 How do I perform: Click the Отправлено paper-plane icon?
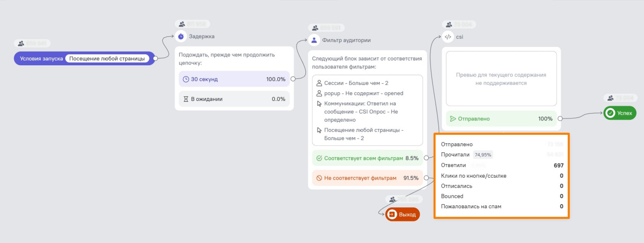[x=453, y=119]
